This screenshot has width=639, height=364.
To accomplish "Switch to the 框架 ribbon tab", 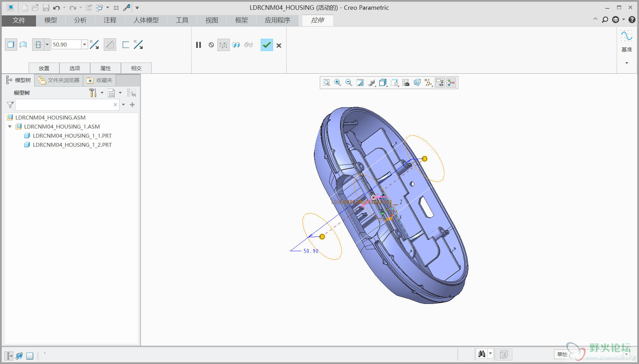I will click(242, 21).
